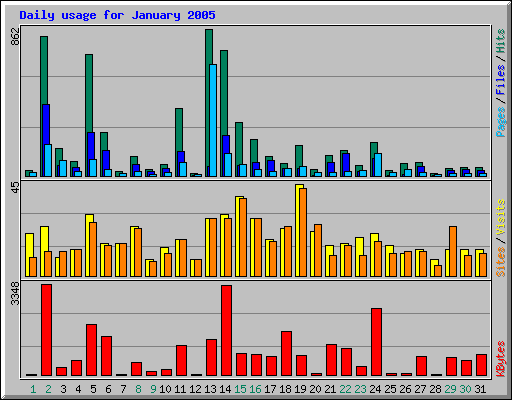The height and width of the screenshot is (400, 512).
Task: Click the Hits legend label
Action: click(500, 41)
